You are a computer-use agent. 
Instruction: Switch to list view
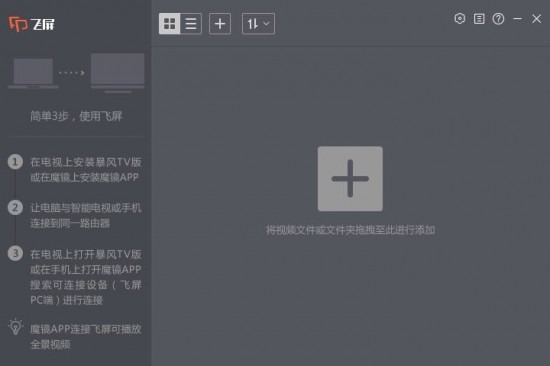click(191, 24)
